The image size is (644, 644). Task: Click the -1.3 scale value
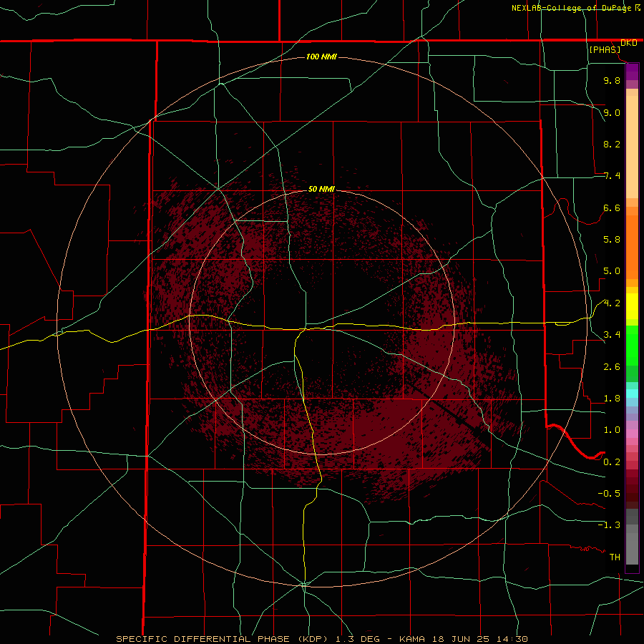coord(609,525)
